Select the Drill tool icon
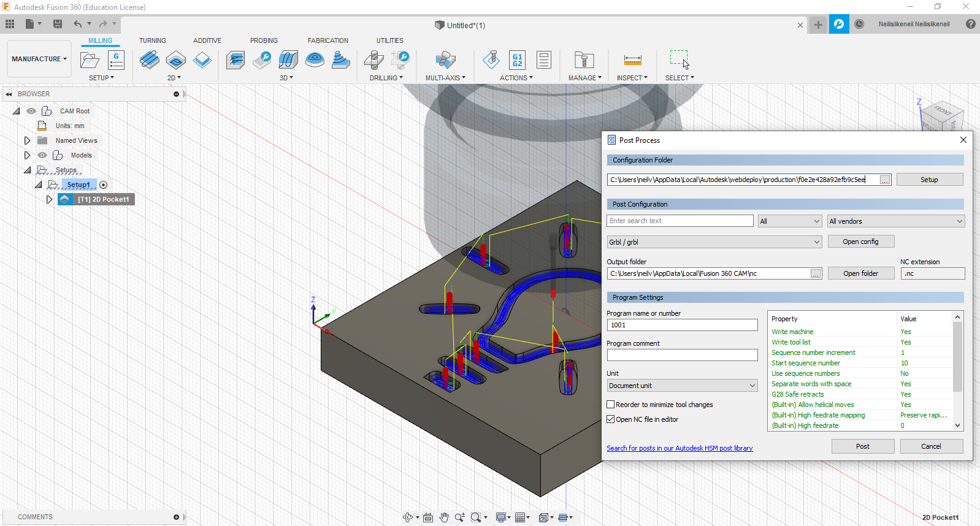The image size is (980, 526). (x=373, y=60)
